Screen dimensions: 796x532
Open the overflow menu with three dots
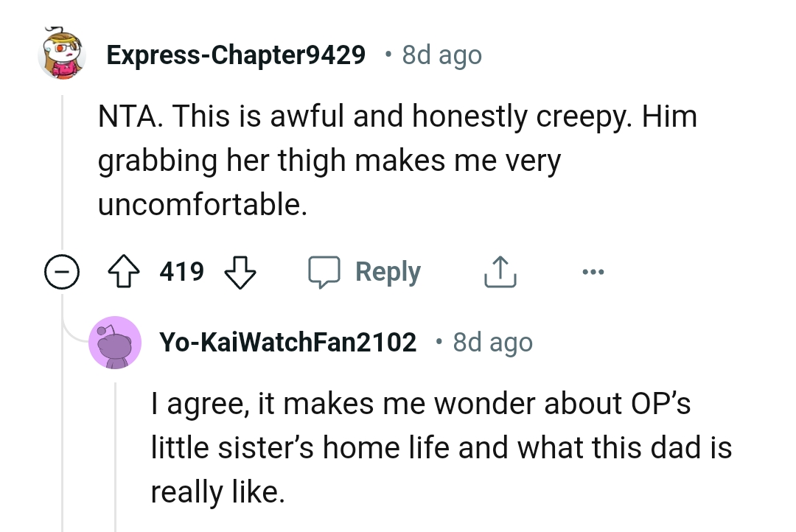point(593,271)
